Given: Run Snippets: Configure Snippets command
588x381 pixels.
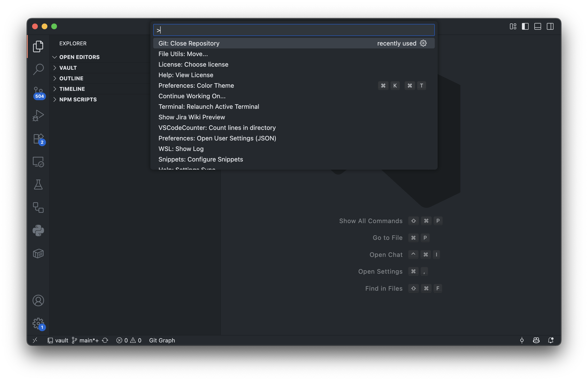Looking at the screenshot, I should [294, 159].
